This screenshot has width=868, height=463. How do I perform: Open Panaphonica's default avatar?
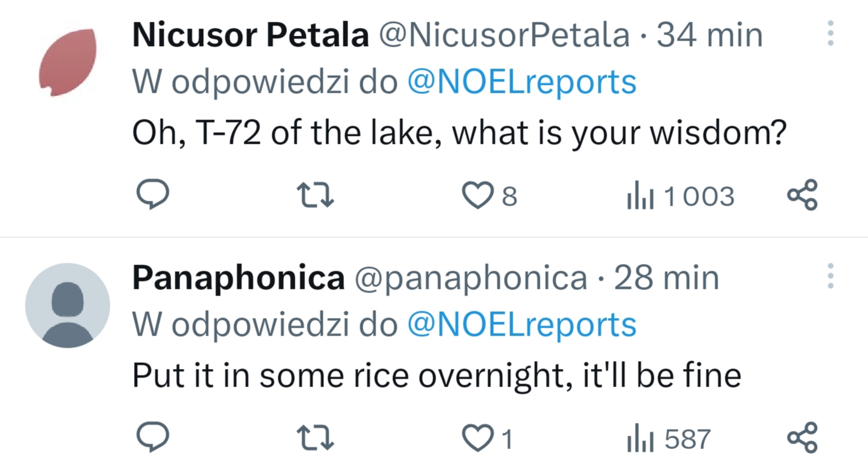(67, 305)
